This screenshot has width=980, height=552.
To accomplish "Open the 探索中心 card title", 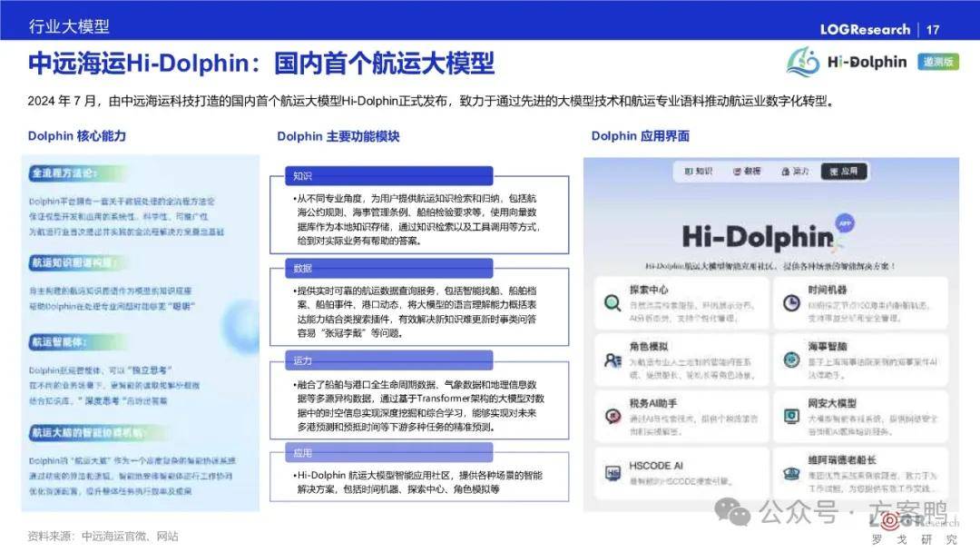I will click(x=649, y=290).
